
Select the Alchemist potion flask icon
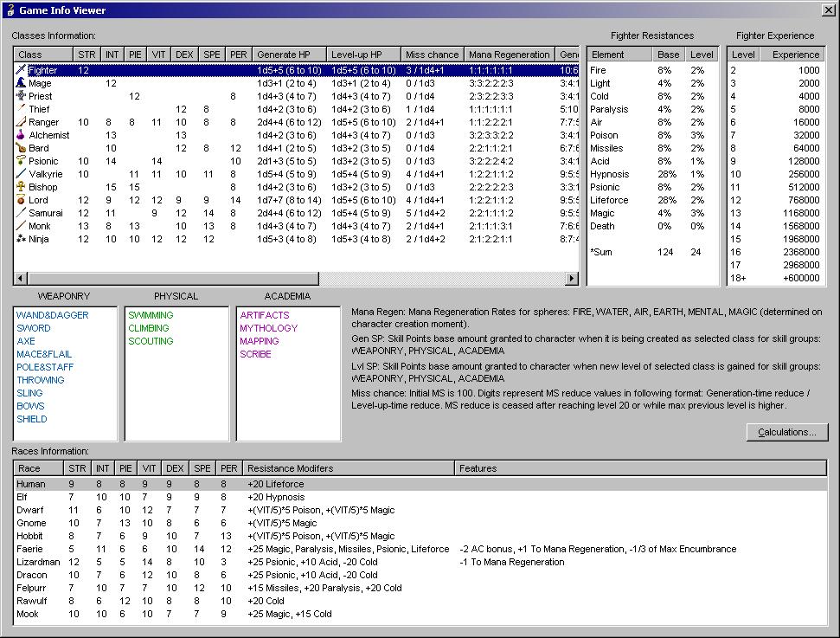21,135
